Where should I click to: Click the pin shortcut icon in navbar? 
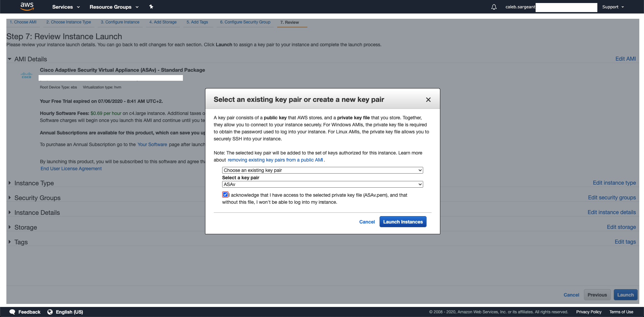[151, 7]
